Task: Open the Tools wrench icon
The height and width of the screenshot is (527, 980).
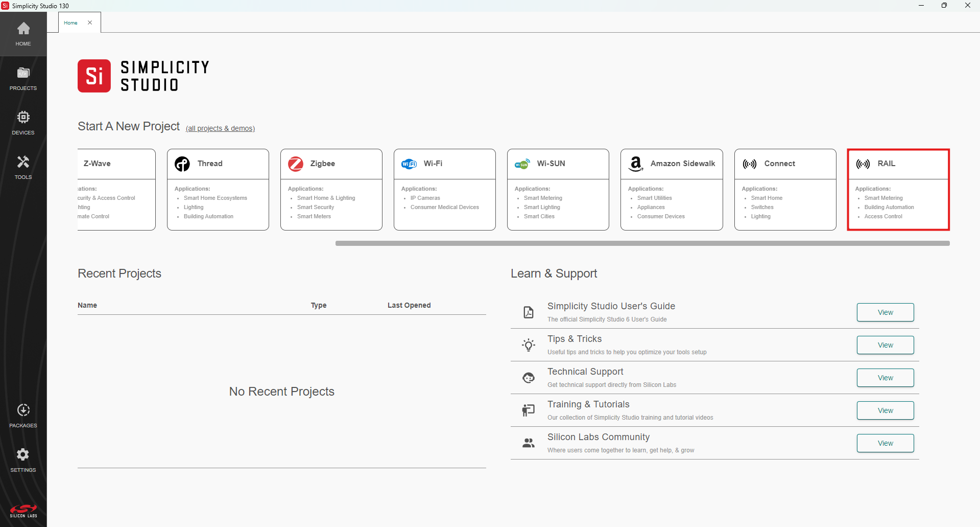Action: coord(23,162)
